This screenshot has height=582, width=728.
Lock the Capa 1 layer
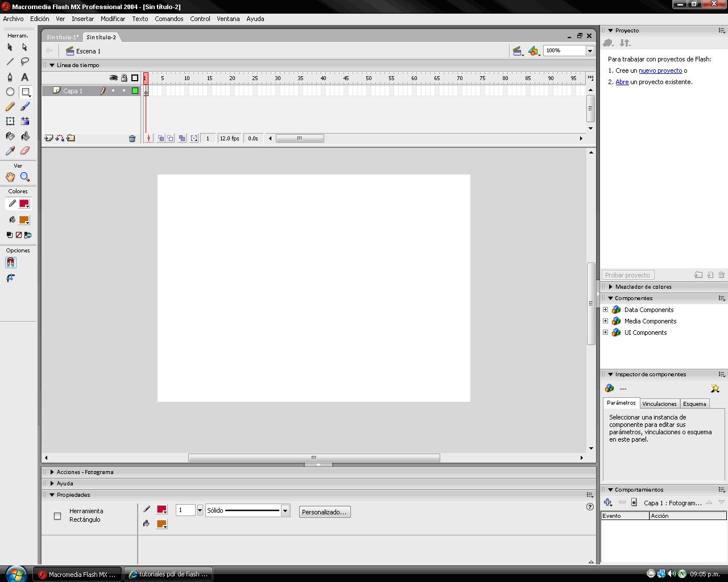click(123, 90)
